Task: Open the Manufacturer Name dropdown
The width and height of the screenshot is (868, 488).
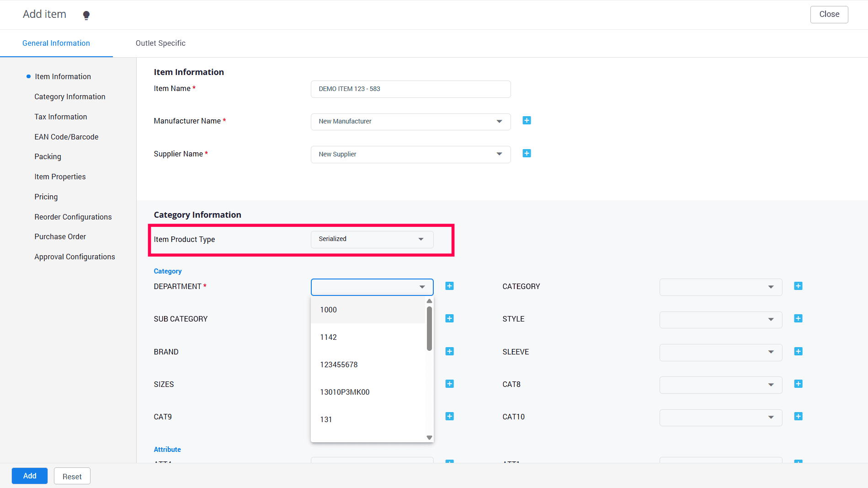Action: (410, 122)
